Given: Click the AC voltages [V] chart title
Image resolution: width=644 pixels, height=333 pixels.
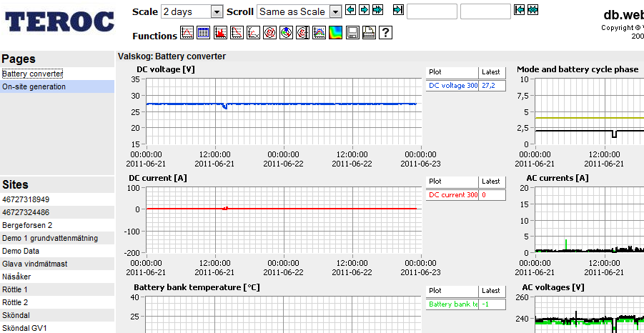Looking at the screenshot, I should click(553, 287).
